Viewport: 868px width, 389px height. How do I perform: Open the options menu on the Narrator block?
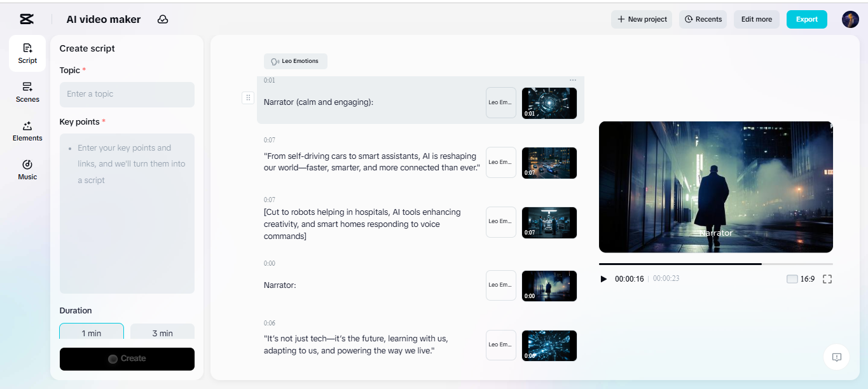[x=572, y=79]
